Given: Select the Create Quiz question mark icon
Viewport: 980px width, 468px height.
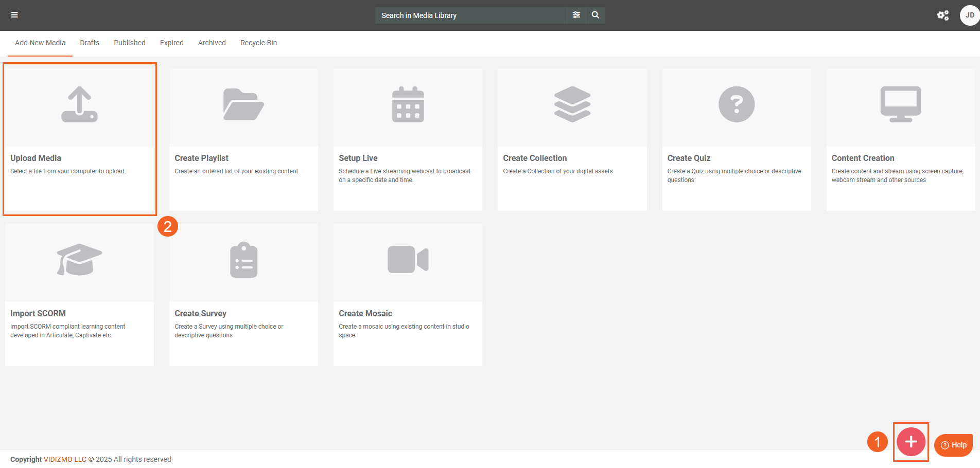Looking at the screenshot, I should [x=736, y=104].
